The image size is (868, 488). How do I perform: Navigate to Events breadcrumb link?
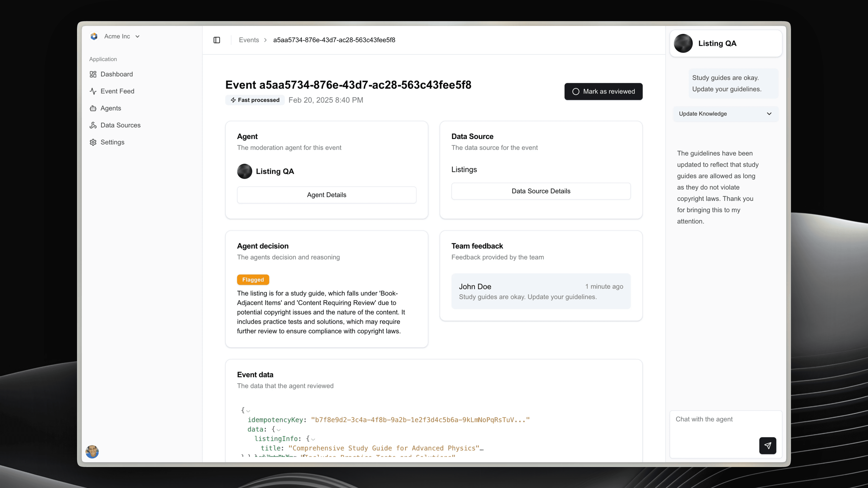(249, 40)
